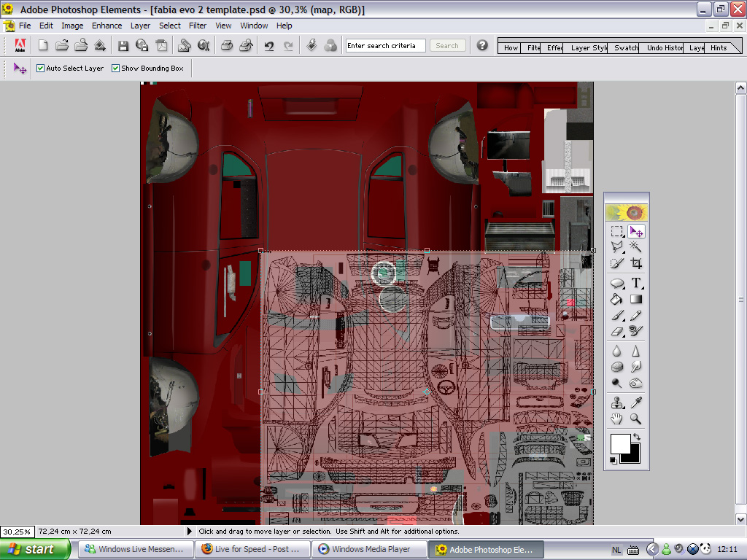
Task: Click the Print icon
Action: point(227,46)
